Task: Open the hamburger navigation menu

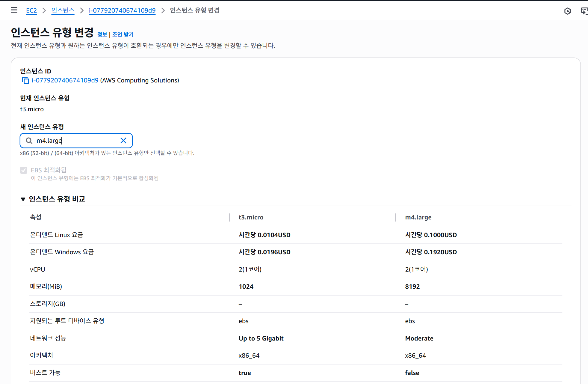Action: tap(14, 10)
